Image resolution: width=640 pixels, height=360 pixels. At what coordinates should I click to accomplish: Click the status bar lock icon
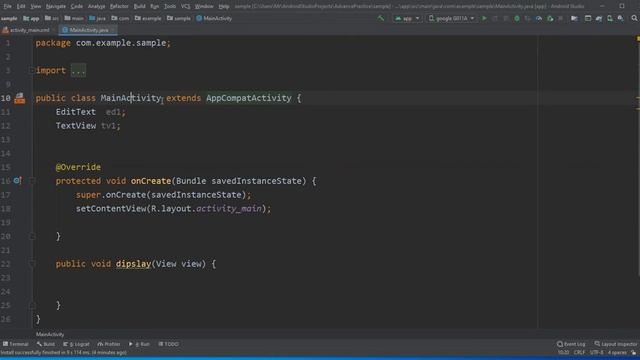click(633, 353)
